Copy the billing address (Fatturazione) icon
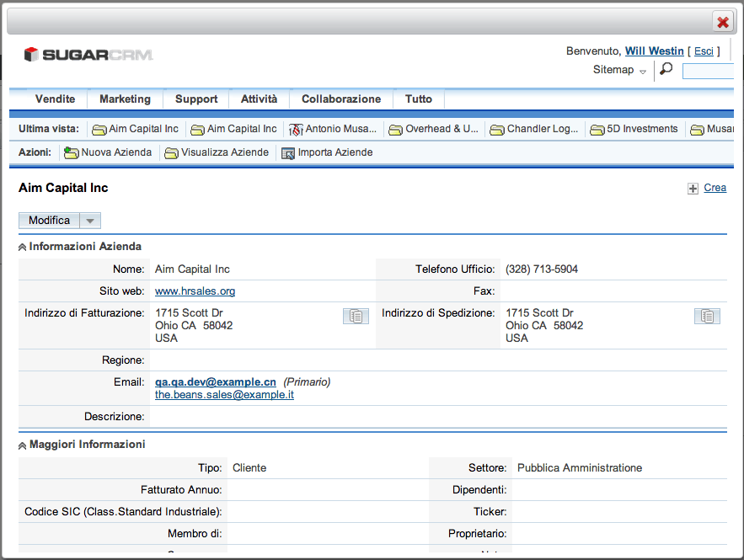 (356, 317)
